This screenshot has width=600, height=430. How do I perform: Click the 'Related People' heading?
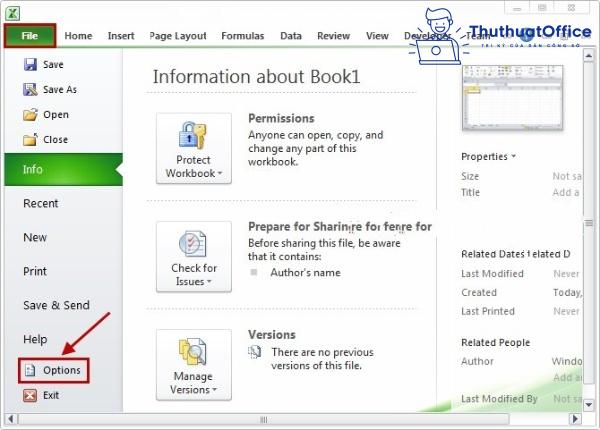click(x=496, y=342)
